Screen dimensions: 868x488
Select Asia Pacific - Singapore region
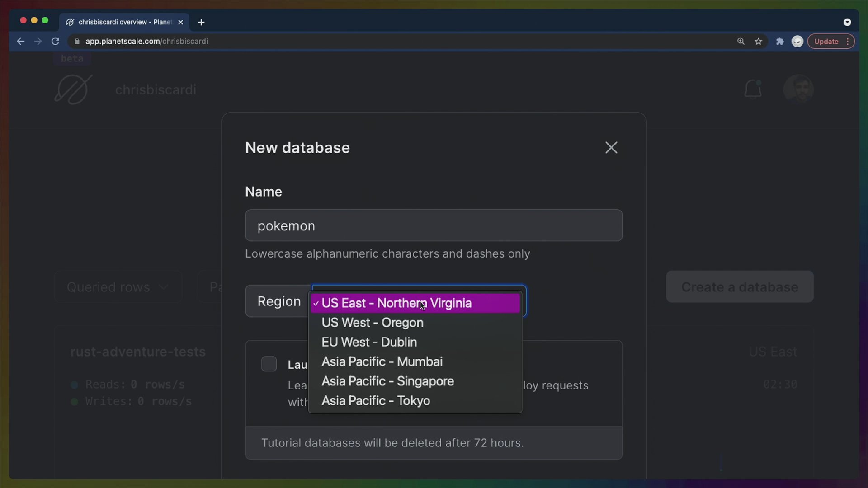point(415,381)
